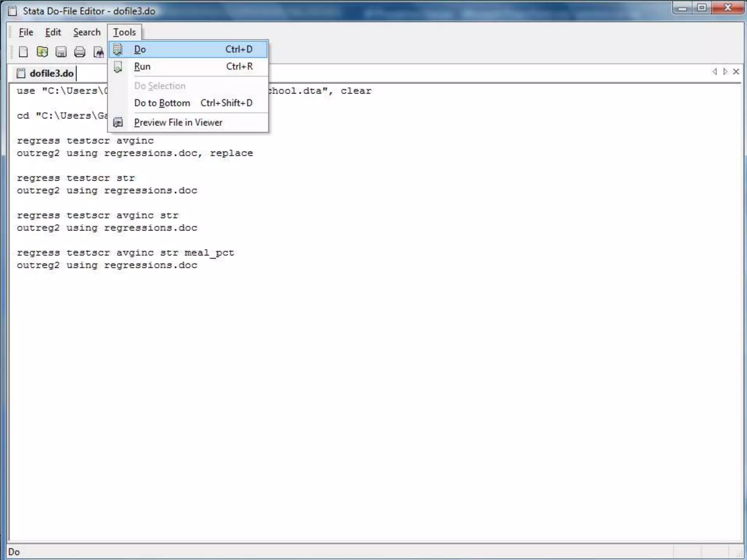Close the dofile3.do tab with X
Viewport: 747px width, 560px height.
(x=736, y=71)
